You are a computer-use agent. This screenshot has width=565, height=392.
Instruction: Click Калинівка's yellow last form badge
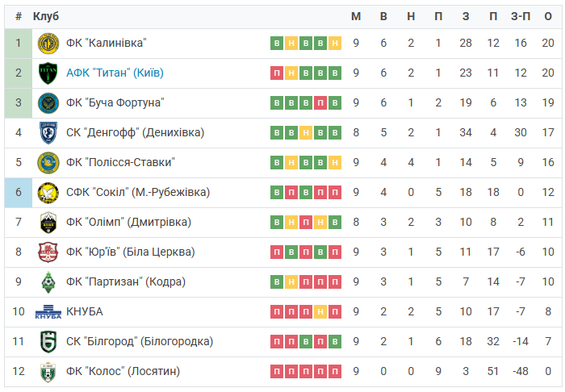click(x=335, y=44)
